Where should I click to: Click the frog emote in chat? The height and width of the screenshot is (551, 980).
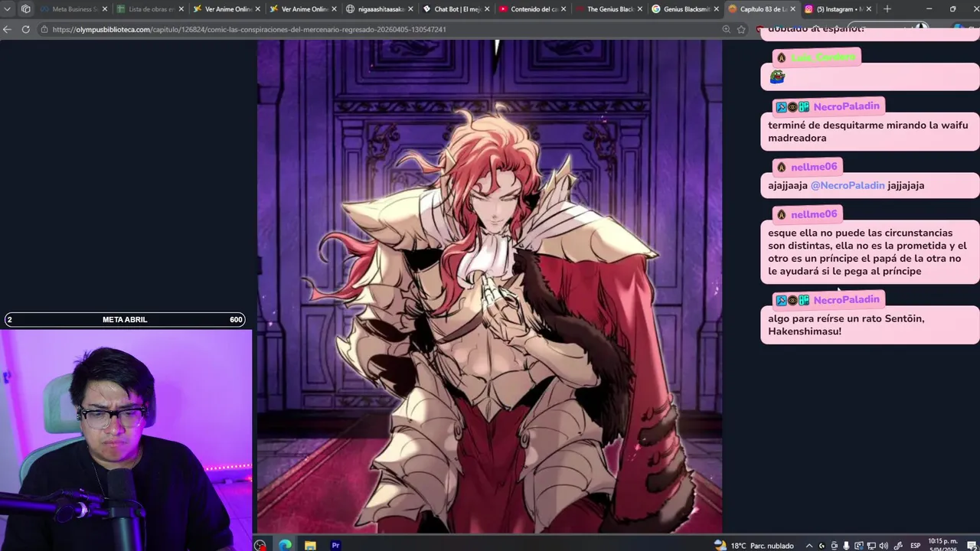(x=777, y=77)
